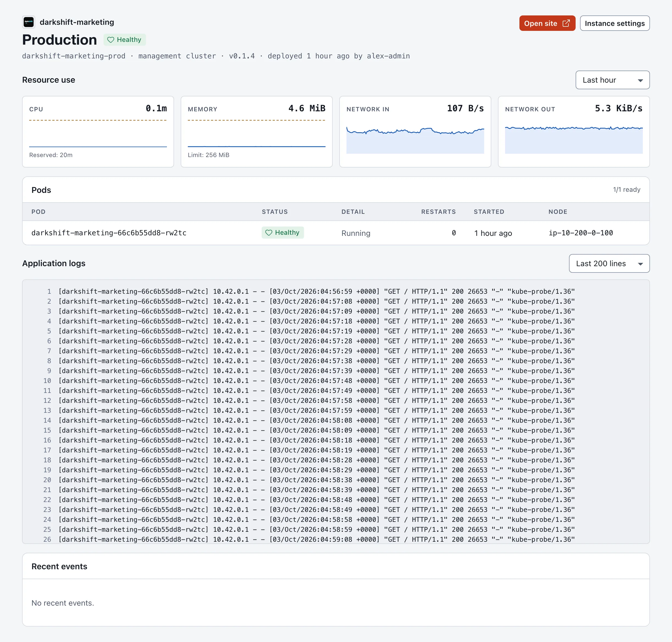The width and height of the screenshot is (672, 642).
Task: Click the Recent events heading
Action: 59,567
